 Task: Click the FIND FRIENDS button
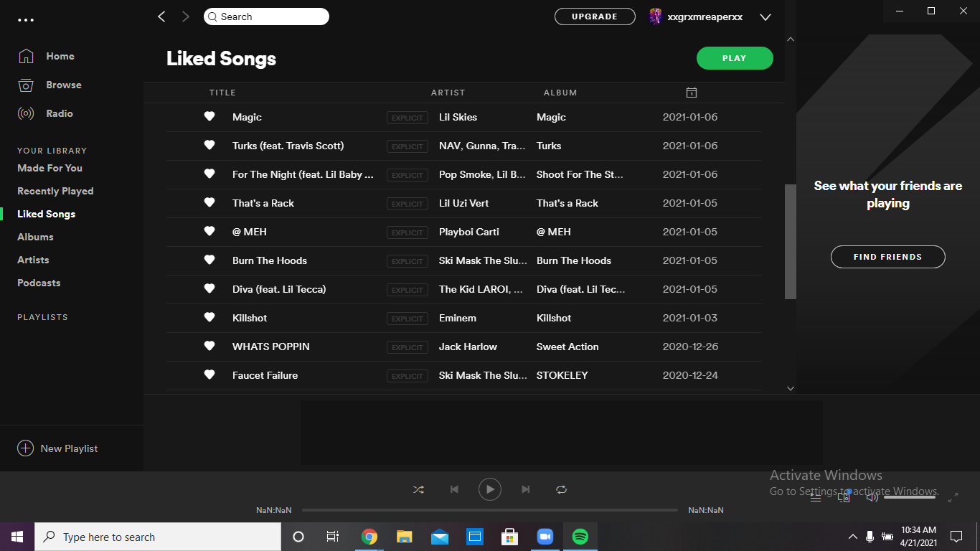point(887,257)
